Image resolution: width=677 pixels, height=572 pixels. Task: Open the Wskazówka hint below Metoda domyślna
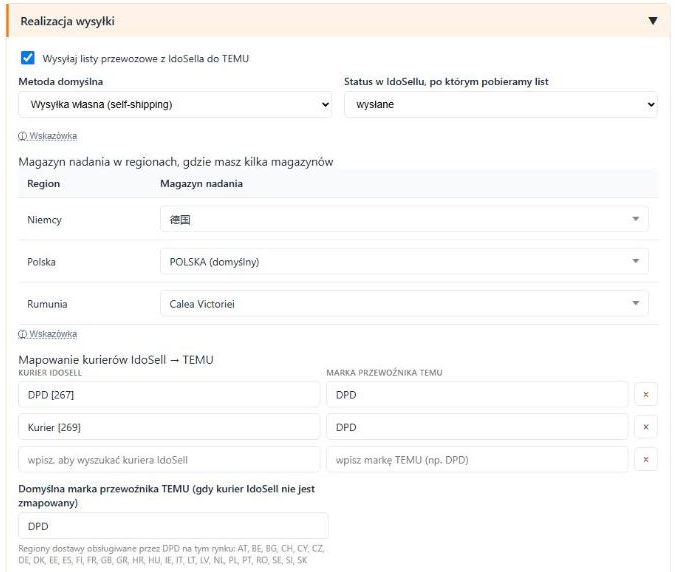pos(47,136)
